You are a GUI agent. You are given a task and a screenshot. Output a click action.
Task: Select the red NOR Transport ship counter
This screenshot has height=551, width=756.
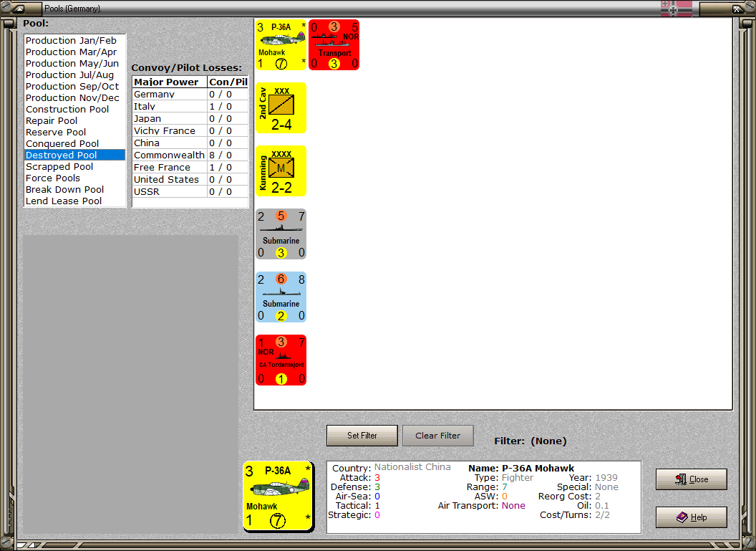334,45
